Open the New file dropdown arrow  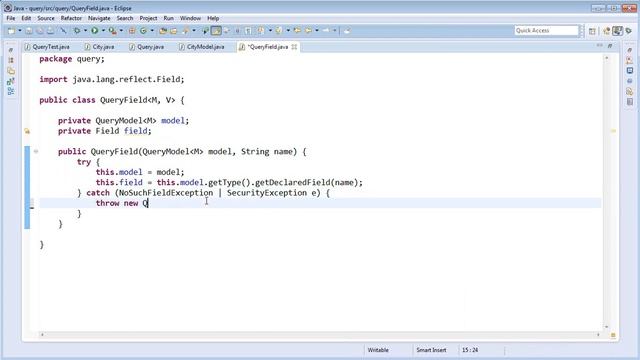20,31
